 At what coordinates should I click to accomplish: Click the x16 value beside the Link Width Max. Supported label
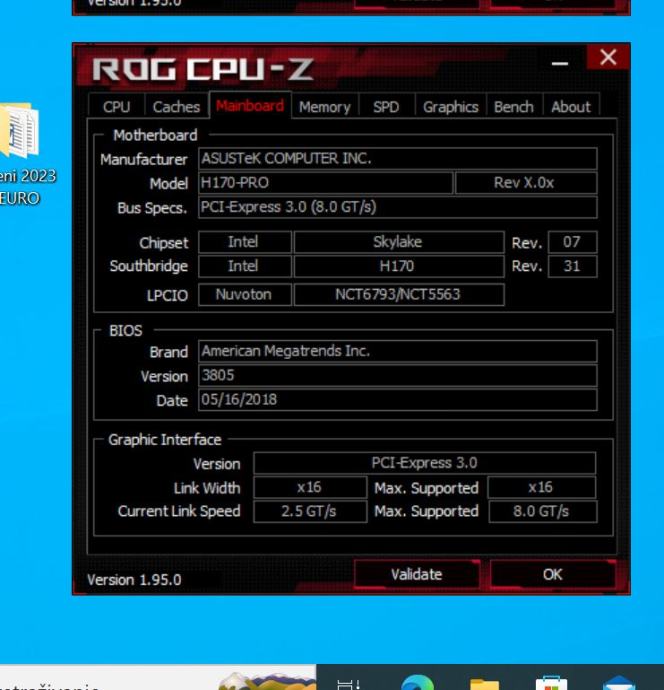coord(542,488)
